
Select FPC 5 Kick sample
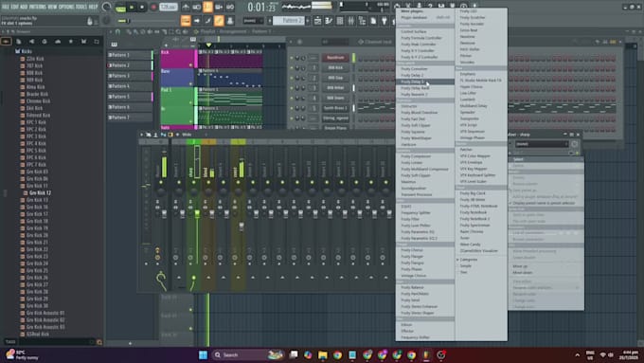pyautogui.click(x=36, y=151)
